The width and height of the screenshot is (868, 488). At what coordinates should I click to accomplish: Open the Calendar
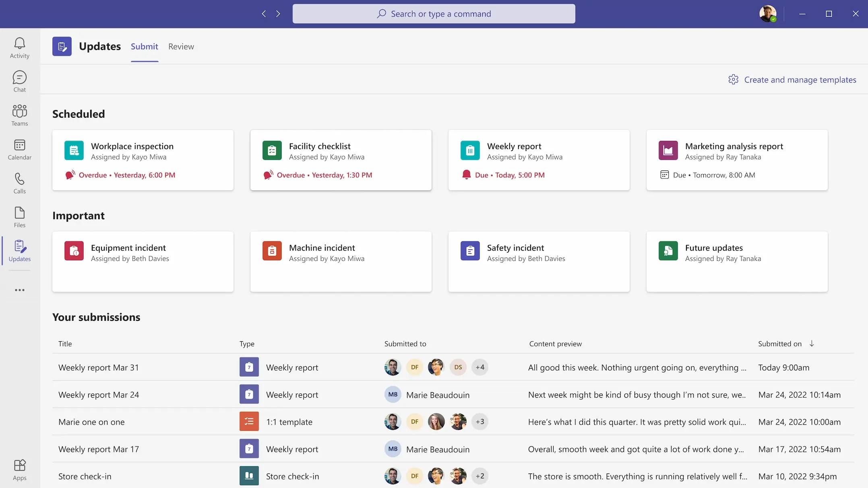coord(19,149)
